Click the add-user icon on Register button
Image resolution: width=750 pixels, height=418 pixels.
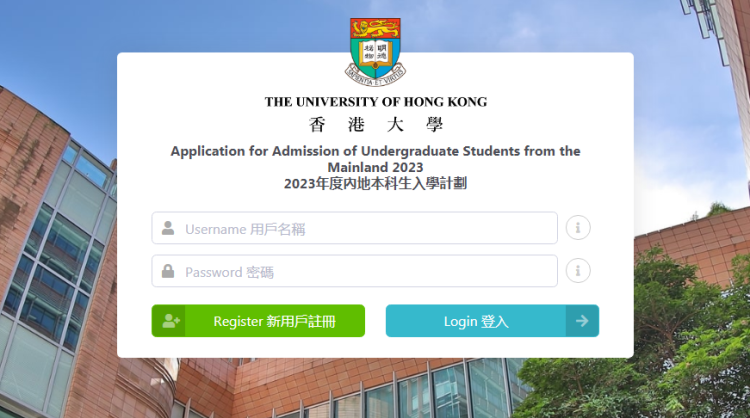click(x=171, y=321)
